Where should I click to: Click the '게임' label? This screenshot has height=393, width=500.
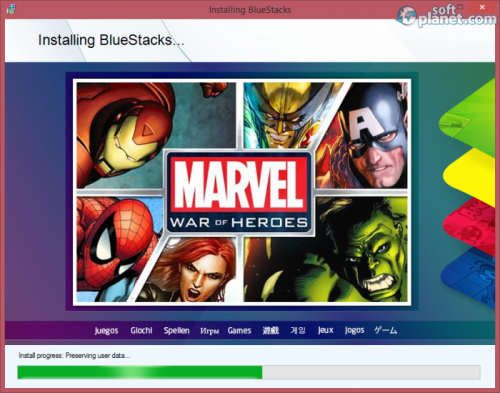(298, 330)
